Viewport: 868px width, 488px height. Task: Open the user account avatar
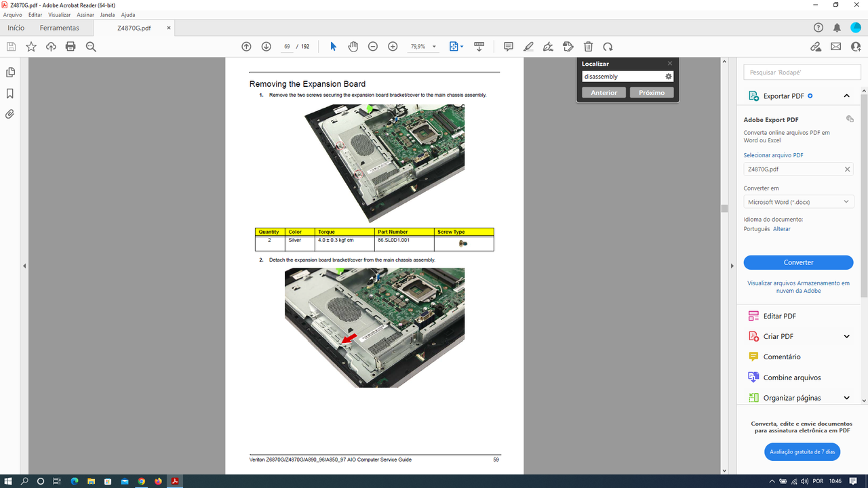point(856,28)
